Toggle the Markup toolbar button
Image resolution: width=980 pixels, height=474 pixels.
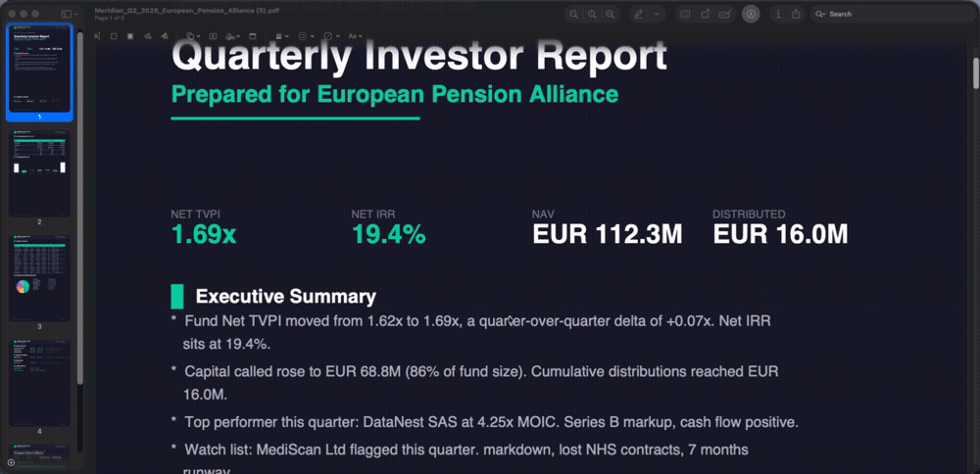[x=751, y=14]
